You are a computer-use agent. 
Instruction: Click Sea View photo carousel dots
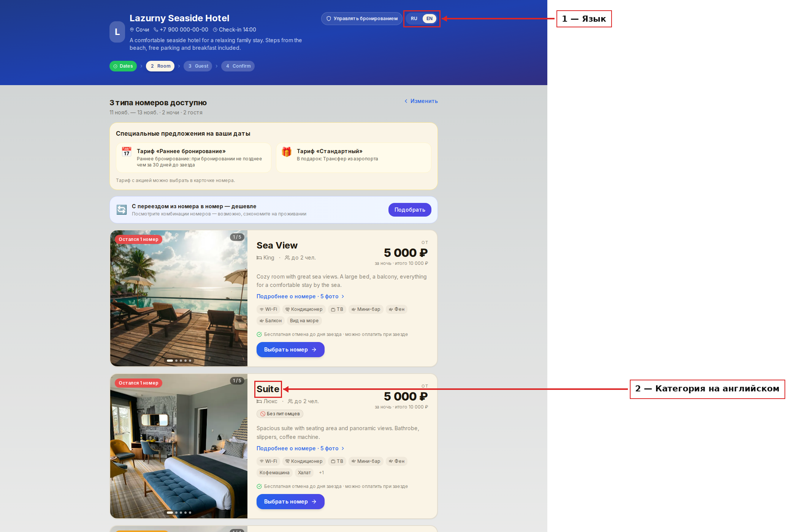179,361
